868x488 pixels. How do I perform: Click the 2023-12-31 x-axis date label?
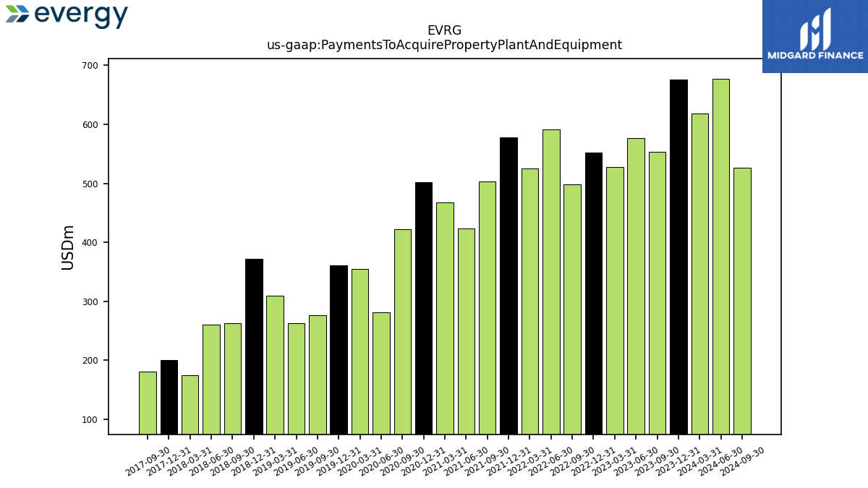point(678,461)
